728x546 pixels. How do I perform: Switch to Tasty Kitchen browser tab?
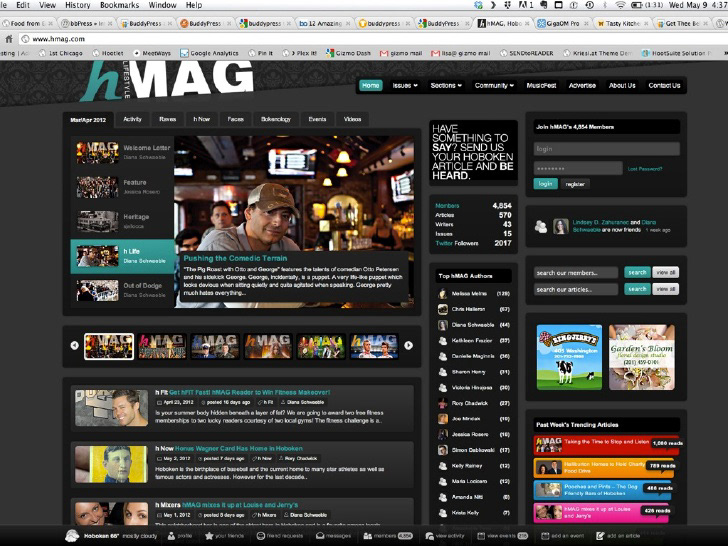tap(620, 23)
